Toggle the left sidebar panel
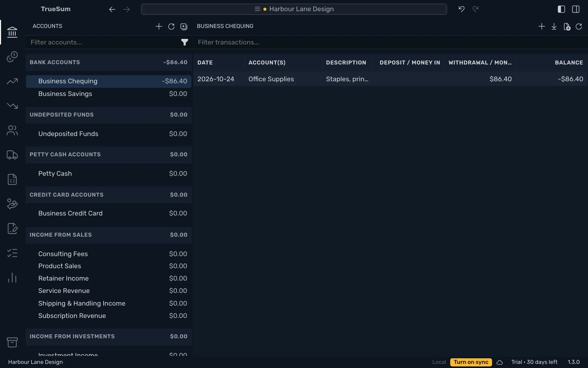The width and height of the screenshot is (588, 368). (x=561, y=9)
